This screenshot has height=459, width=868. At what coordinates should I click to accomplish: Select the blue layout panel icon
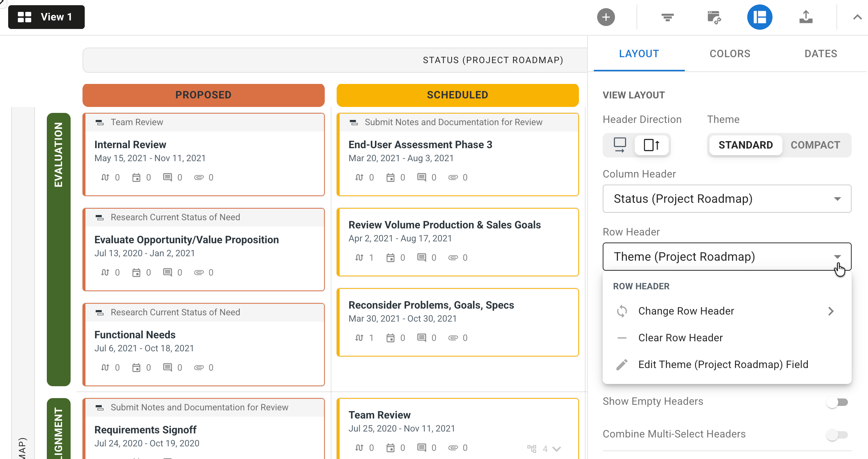[759, 17]
